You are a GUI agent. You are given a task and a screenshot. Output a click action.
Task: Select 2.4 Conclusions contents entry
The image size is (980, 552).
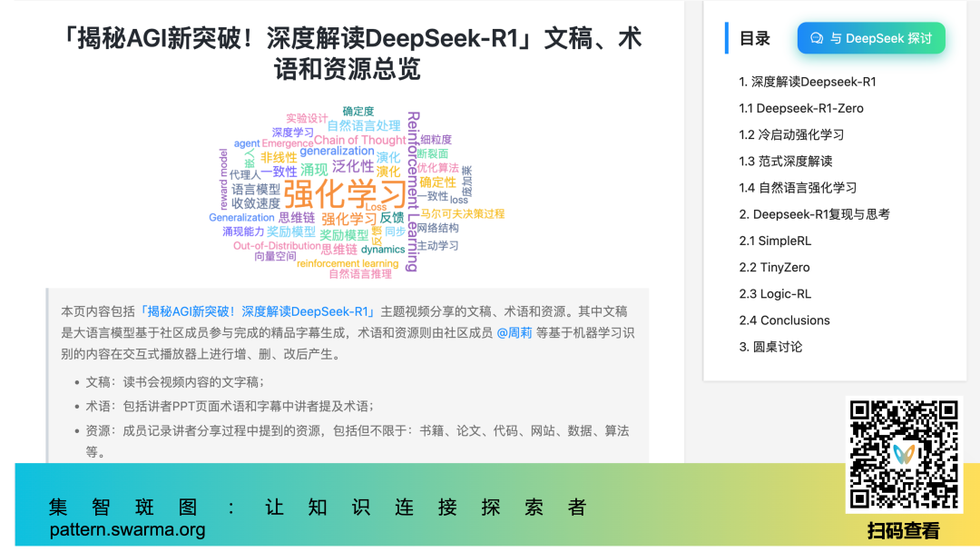click(784, 320)
